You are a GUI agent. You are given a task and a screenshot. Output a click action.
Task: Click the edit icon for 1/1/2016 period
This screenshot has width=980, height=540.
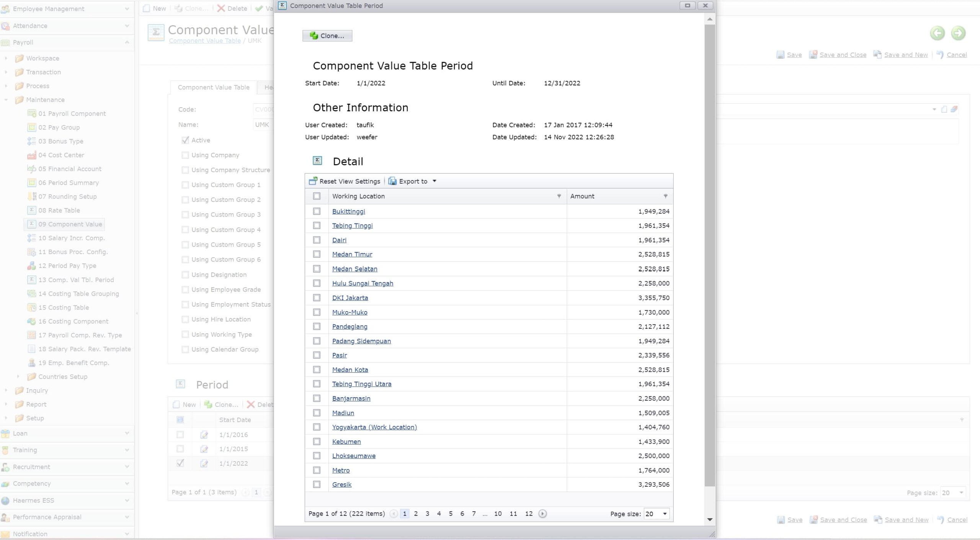pos(204,435)
